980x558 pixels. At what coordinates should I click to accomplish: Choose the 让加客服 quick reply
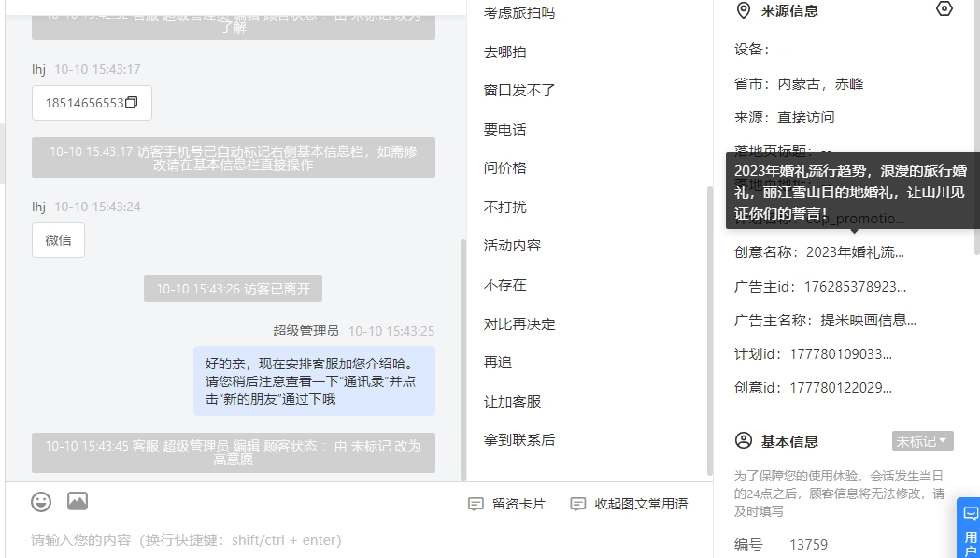click(513, 402)
